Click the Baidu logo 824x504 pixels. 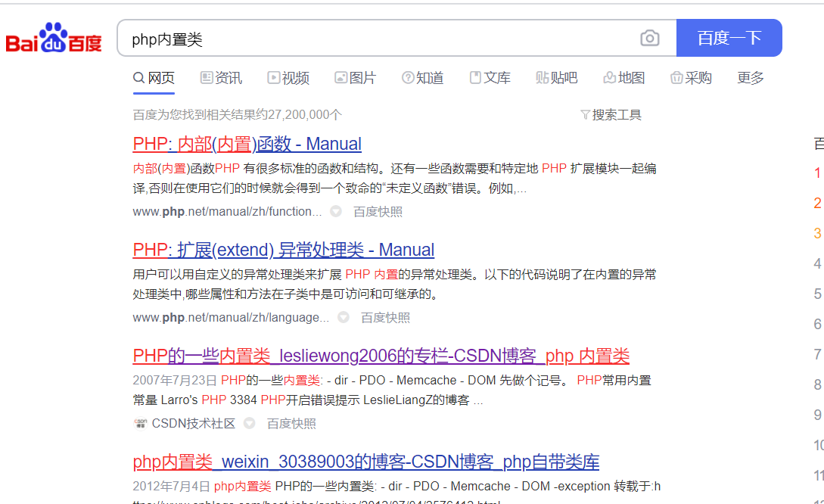[53, 38]
